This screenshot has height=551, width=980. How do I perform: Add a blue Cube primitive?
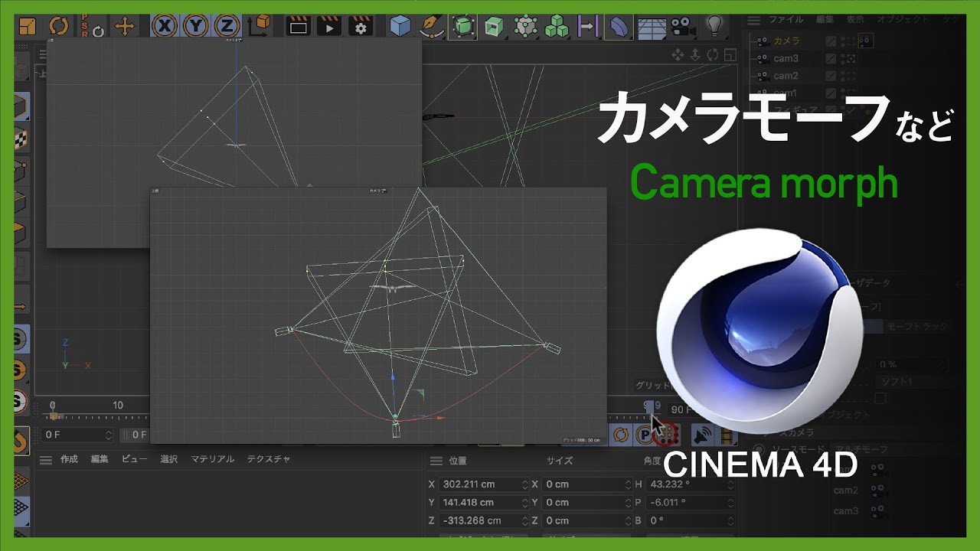point(400,27)
